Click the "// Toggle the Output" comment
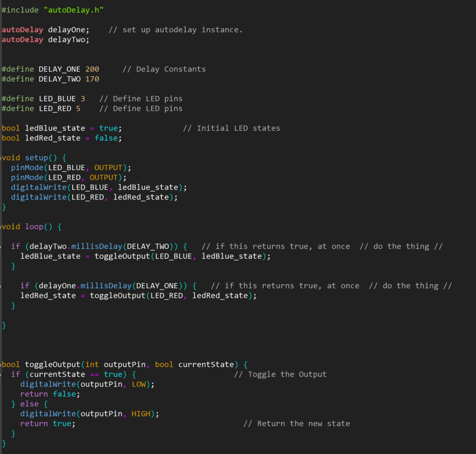This screenshot has width=476, height=454. point(280,374)
